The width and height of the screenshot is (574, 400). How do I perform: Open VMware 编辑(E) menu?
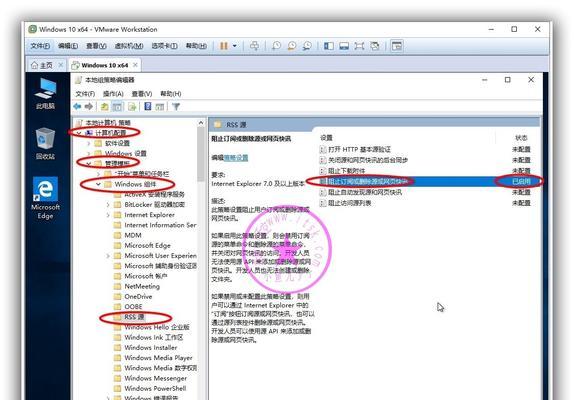coord(68,46)
